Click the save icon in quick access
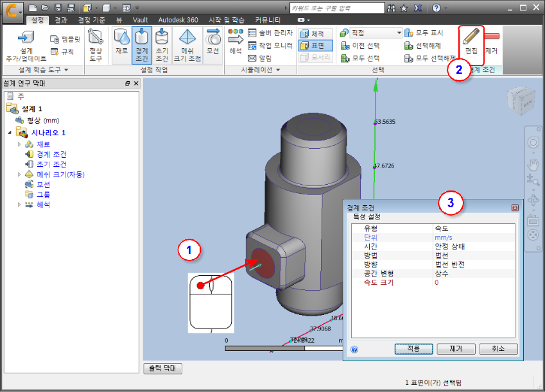The image size is (545, 392). click(58, 8)
